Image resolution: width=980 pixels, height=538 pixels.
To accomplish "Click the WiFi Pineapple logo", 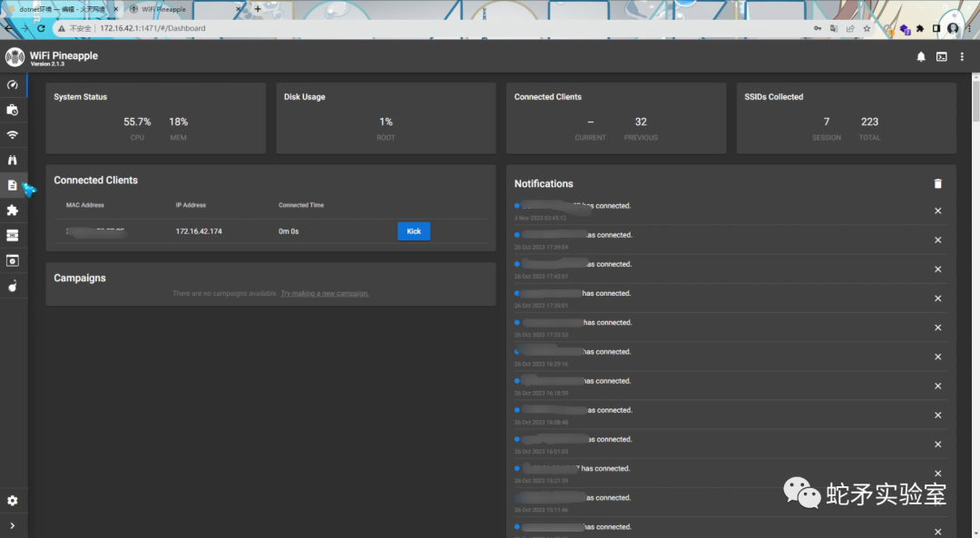I will point(15,57).
